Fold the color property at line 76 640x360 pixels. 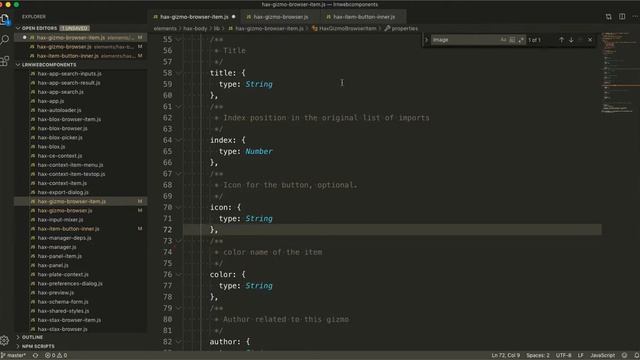pos(179,275)
